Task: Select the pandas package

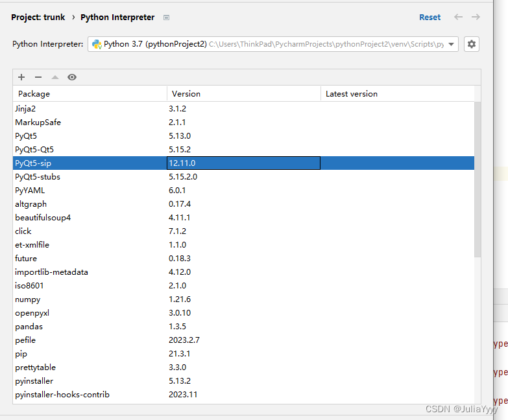Action: tap(244, 327)
